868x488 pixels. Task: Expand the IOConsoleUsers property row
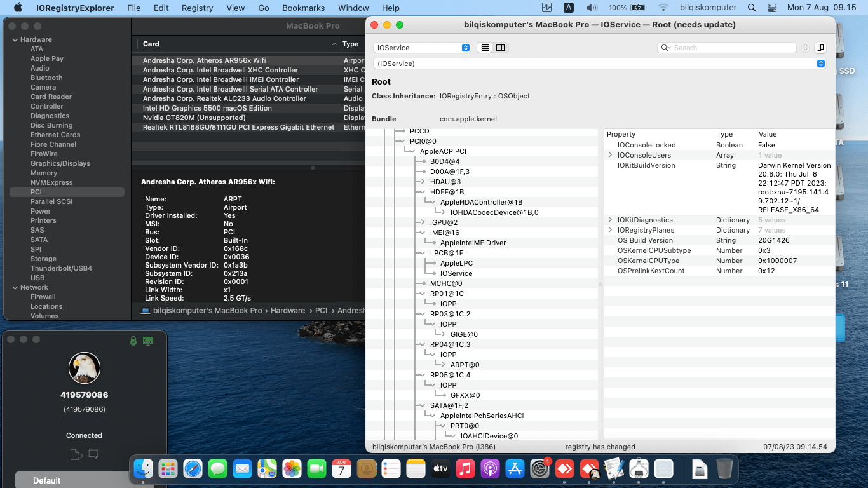click(611, 155)
